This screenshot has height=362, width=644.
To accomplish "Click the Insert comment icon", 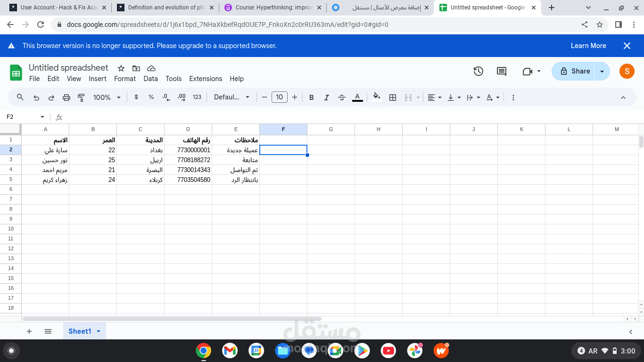I will pyautogui.click(x=501, y=71).
